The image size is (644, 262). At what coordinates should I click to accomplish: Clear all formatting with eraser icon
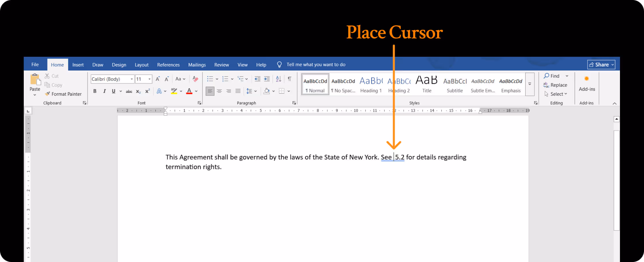pos(195,79)
